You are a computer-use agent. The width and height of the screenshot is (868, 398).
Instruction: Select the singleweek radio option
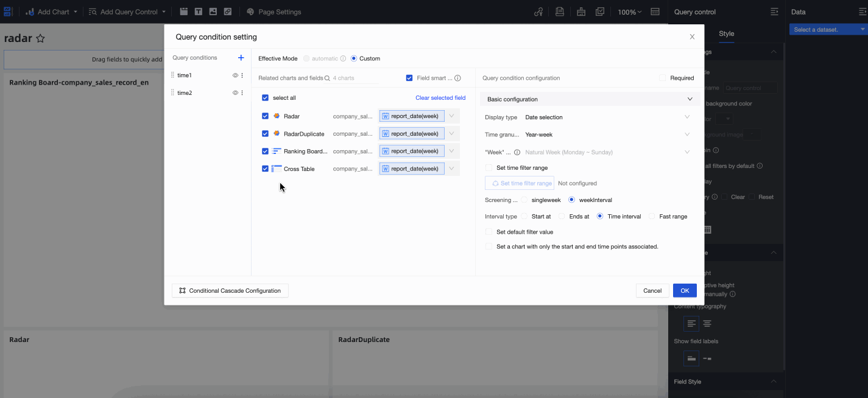tap(524, 200)
